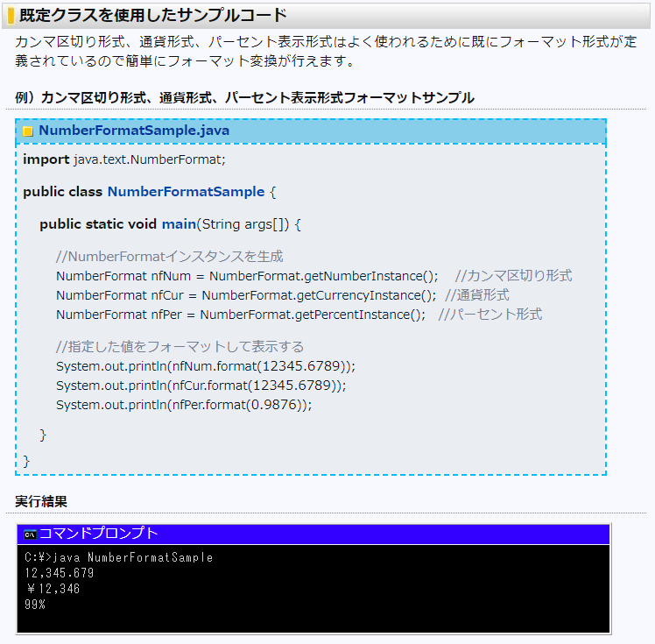655x644 pixels.
Task: Click the nfCur.format(12345.6789) println line
Action: pyautogui.click(x=201, y=386)
